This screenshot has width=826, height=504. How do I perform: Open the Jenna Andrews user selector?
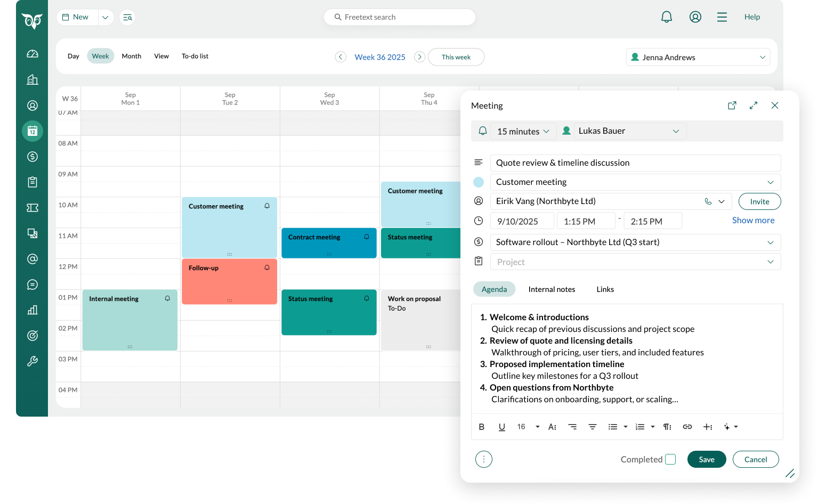click(x=698, y=57)
